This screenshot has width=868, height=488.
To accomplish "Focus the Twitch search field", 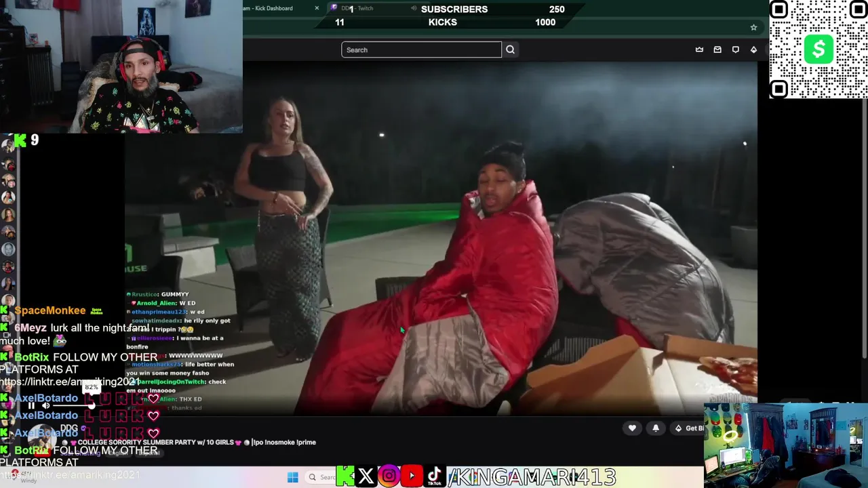I will tap(421, 49).
